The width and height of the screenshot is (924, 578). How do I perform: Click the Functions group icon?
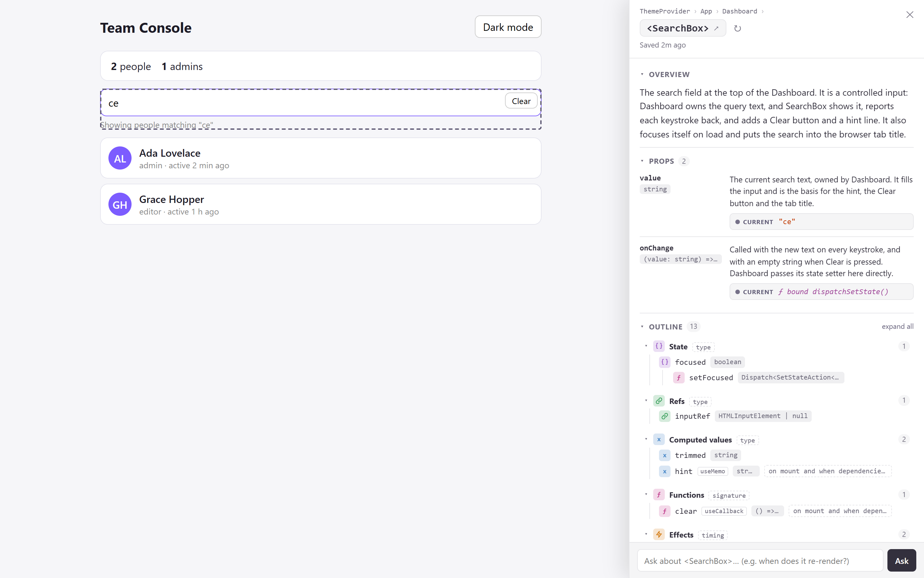coord(659,495)
